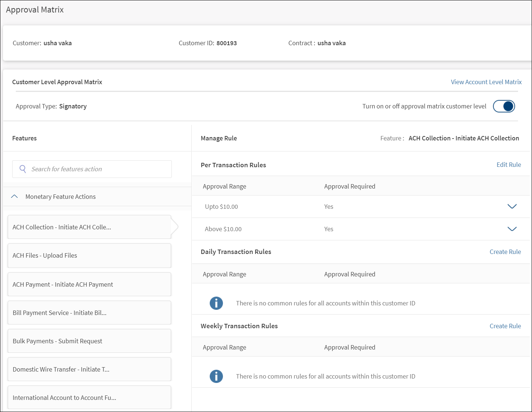This screenshot has height=412, width=532.
Task: Click Create Rule for Daily Transaction Rules
Action: coord(505,252)
